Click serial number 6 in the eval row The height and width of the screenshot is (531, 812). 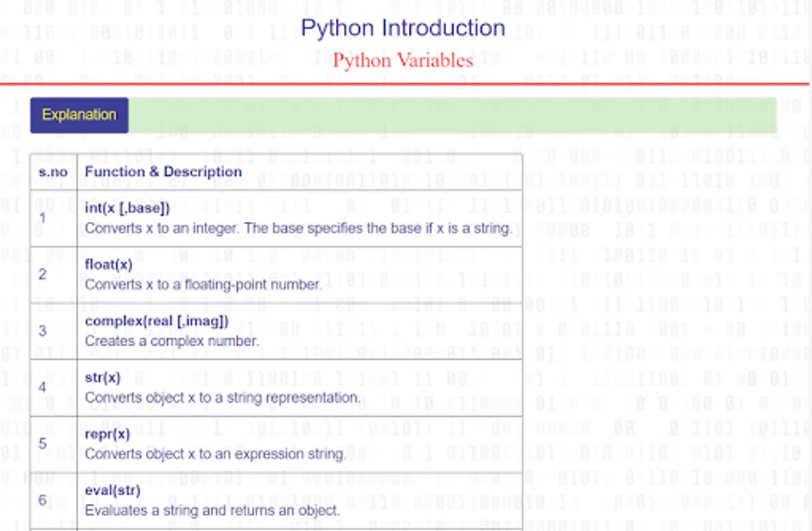pos(42,500)
